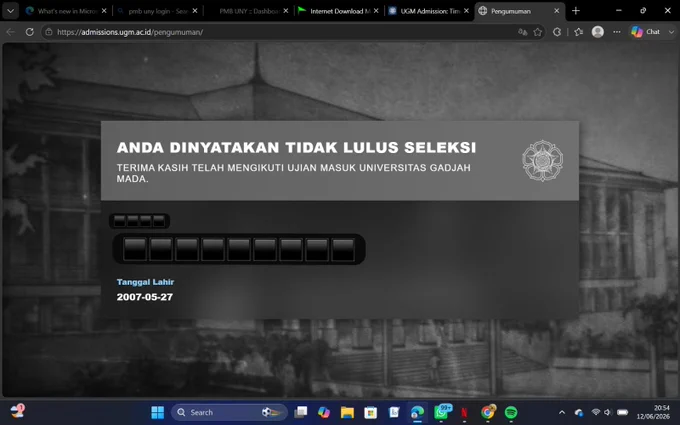Open the Favorites list icon
Image resolution: width=680 pixels, height=425 pixels.
579,32
